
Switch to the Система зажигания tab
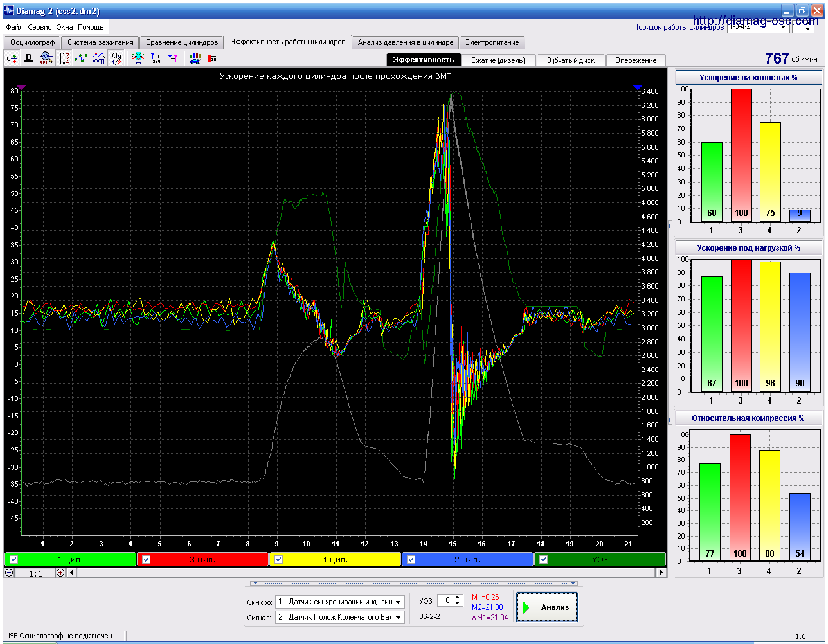coord(100,42)
